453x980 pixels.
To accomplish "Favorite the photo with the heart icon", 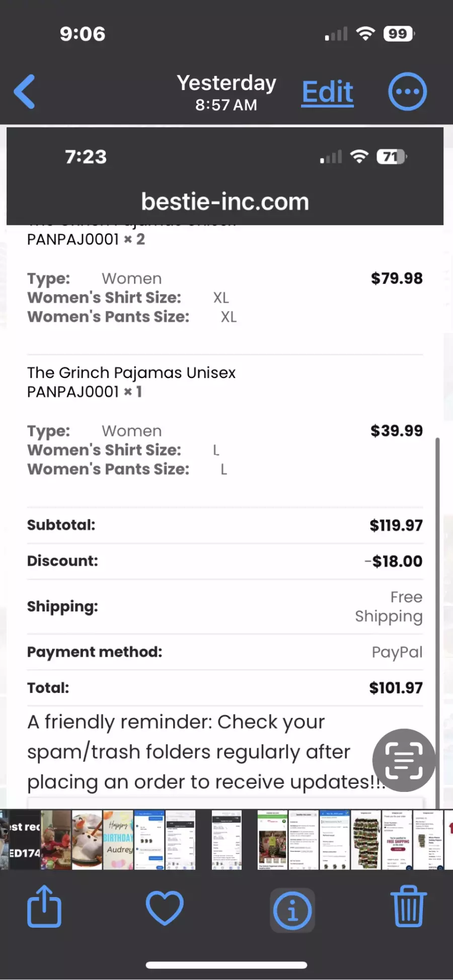I will coord(165,908).
